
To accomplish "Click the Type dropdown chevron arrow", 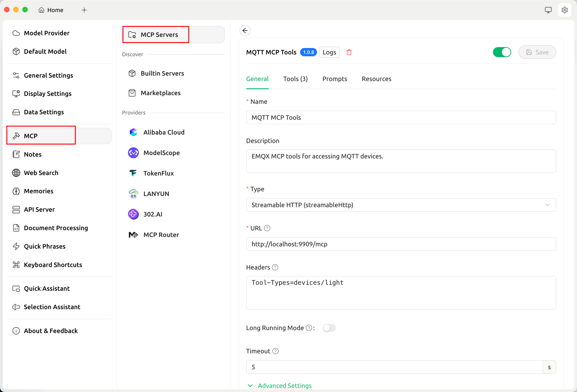I will [547, 205].
